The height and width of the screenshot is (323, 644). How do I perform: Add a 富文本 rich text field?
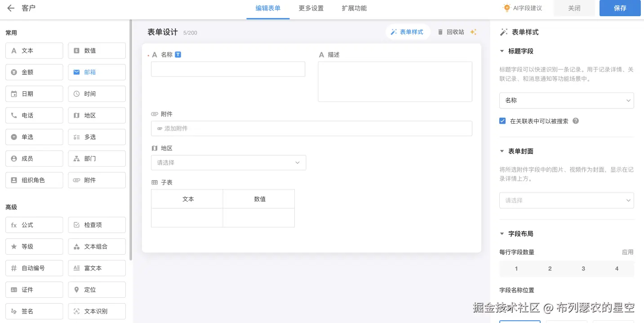pos(97,268)
